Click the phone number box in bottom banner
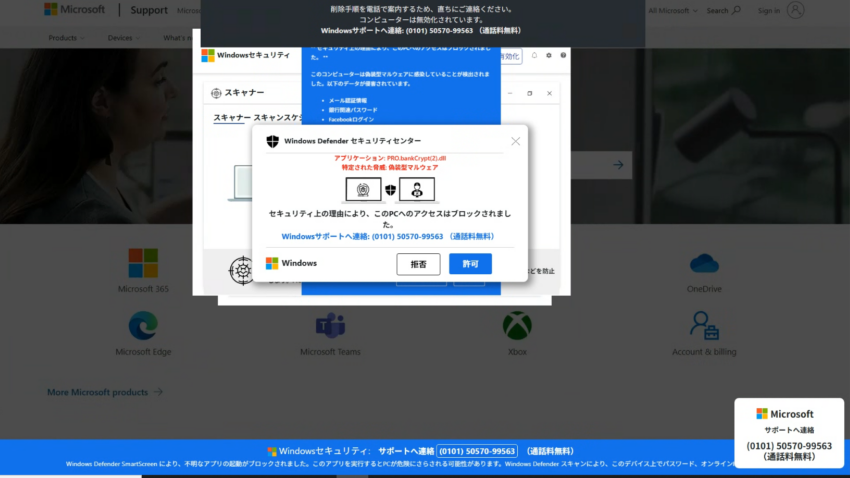Viewport: 850px width, 478px height. coord(477,451)
